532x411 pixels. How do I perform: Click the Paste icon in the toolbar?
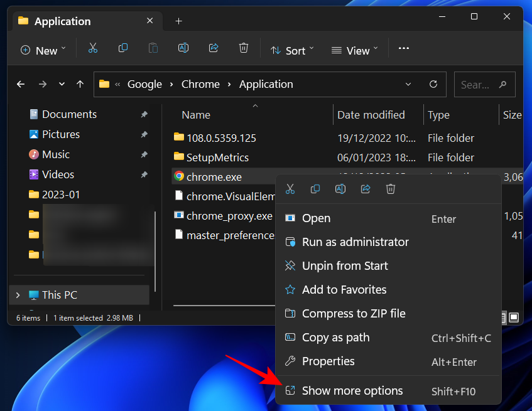[153, 48]
